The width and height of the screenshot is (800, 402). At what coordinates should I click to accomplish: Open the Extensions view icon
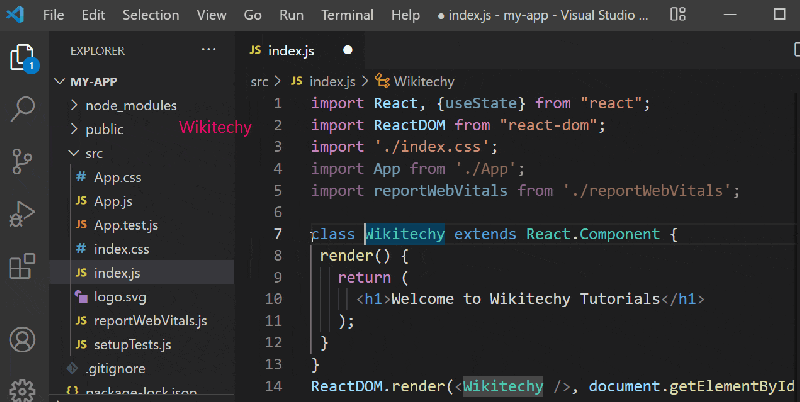(x=22, y=266)
